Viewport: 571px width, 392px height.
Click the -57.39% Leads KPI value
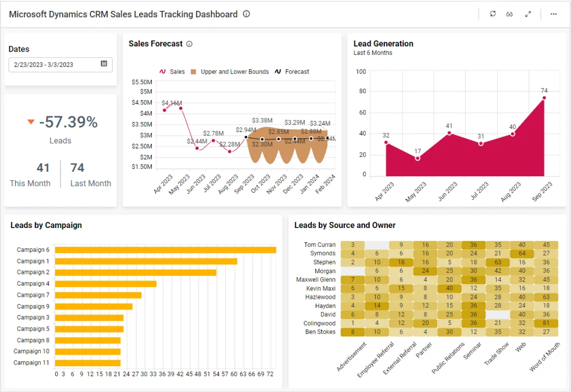click(x=68, y=122)
